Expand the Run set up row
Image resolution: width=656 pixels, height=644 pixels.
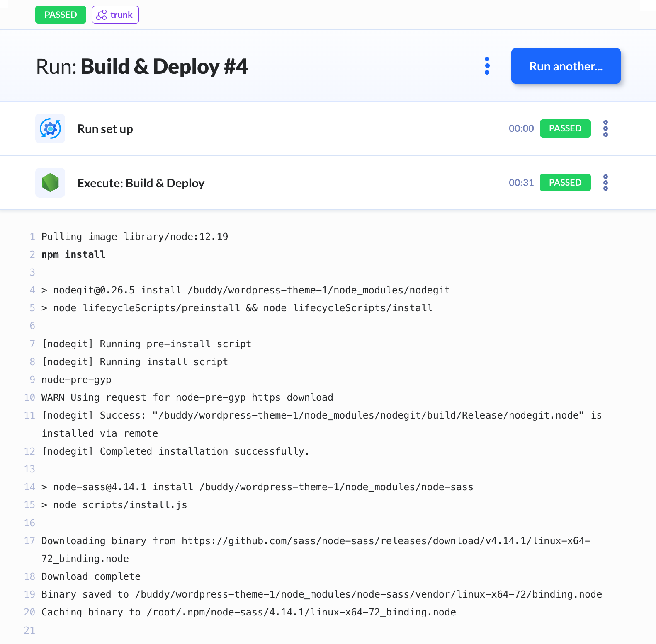(x=328, y=128)
